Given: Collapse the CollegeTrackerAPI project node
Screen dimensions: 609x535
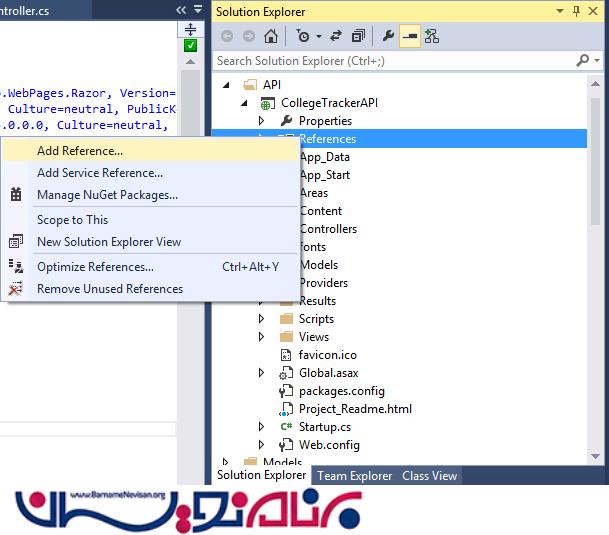Looking at the screenshot, I should coord(245,103).
